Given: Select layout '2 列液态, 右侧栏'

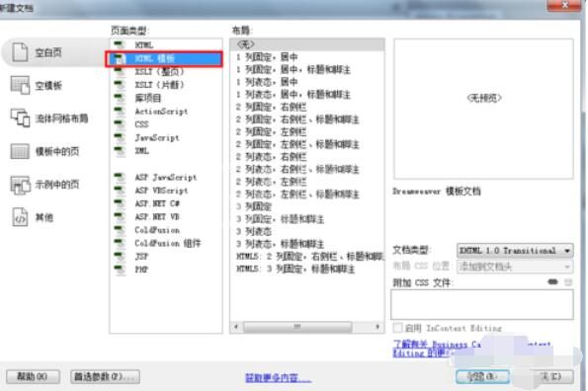Looking at the screenshot, I should pyautogui.click(x=271, y=157).
